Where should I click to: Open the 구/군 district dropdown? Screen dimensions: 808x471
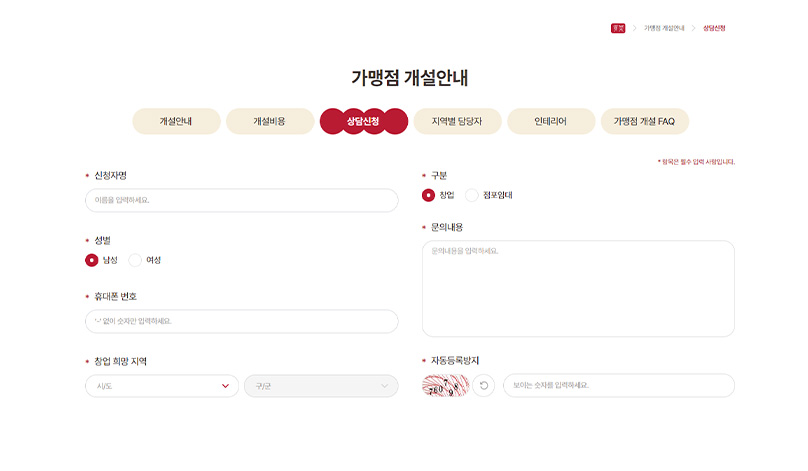click(321, 386)
